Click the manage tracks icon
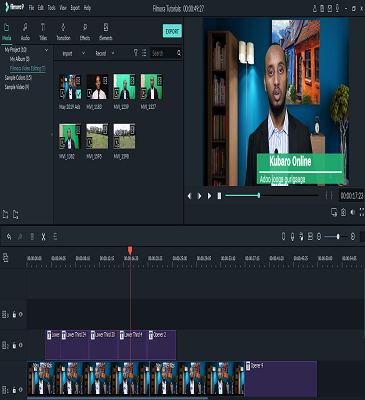Image resolution: width=365 pixels, height=400 pixels. [x=5, y=257]
